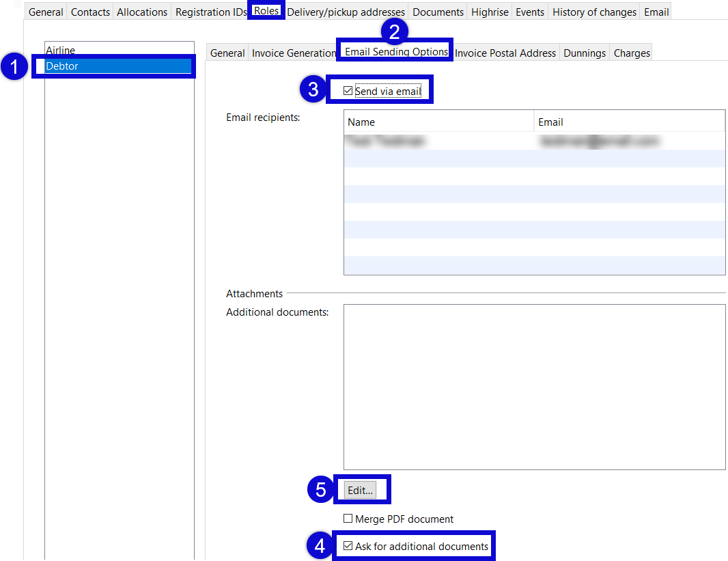Viewport: 728px width, 561px height.
Task: Open the Dunnings tab
Action: [585, 52]
